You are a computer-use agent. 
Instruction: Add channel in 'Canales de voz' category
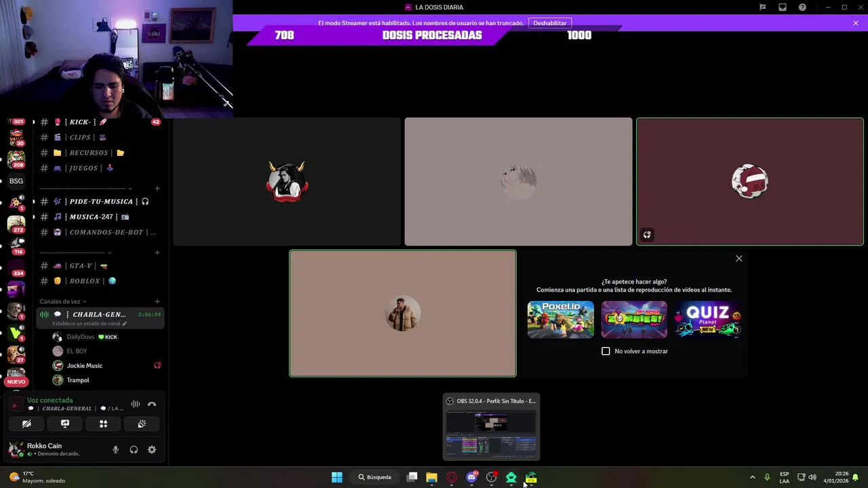[157, 302]
